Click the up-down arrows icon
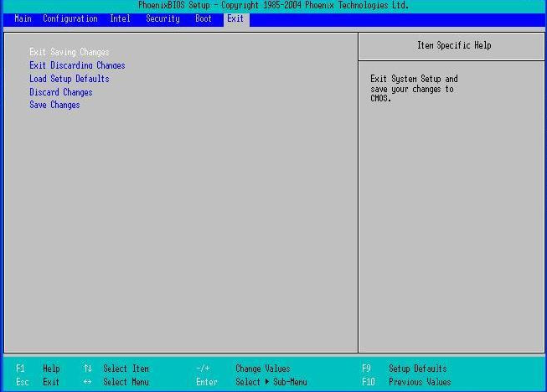The width and height of the screenshot is (547, 392). tap(88, 369)
